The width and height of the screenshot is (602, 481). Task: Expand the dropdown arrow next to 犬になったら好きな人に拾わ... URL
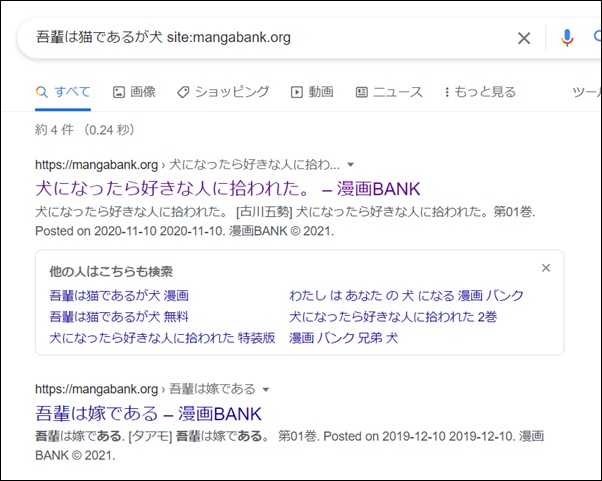tap(350, 165)
